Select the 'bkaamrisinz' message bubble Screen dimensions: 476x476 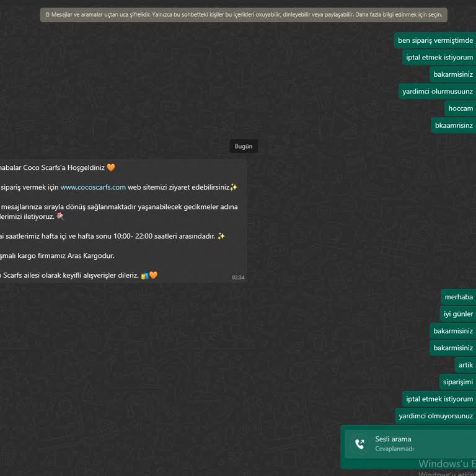click(454, 125)
